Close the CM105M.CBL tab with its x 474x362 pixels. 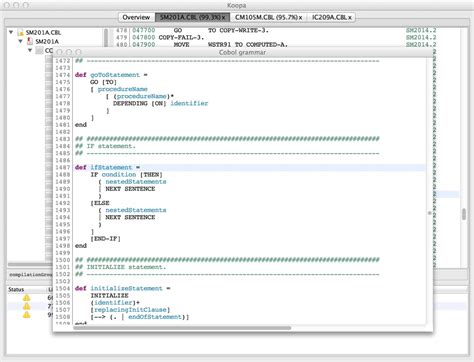(x=300, y=18)
